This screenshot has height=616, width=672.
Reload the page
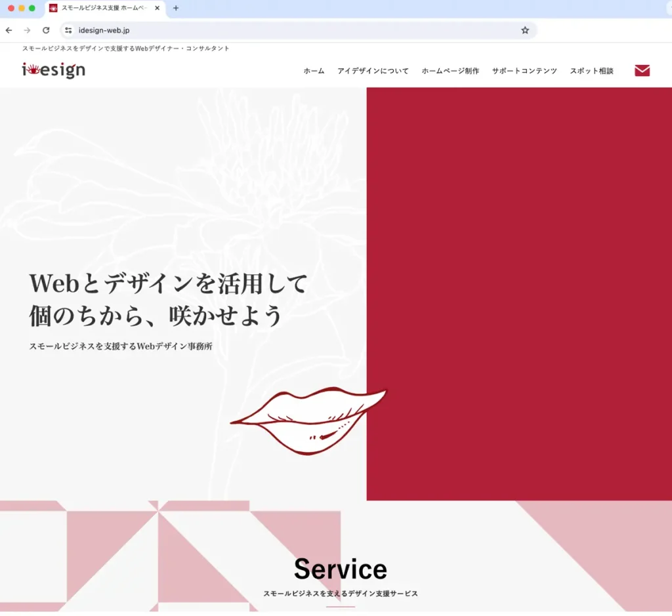[46, 30]
